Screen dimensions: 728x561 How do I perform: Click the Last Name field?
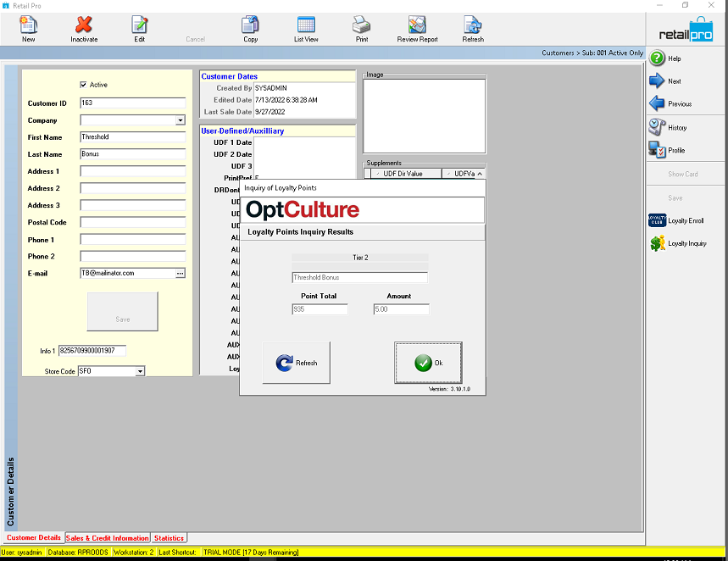[133, 153]
